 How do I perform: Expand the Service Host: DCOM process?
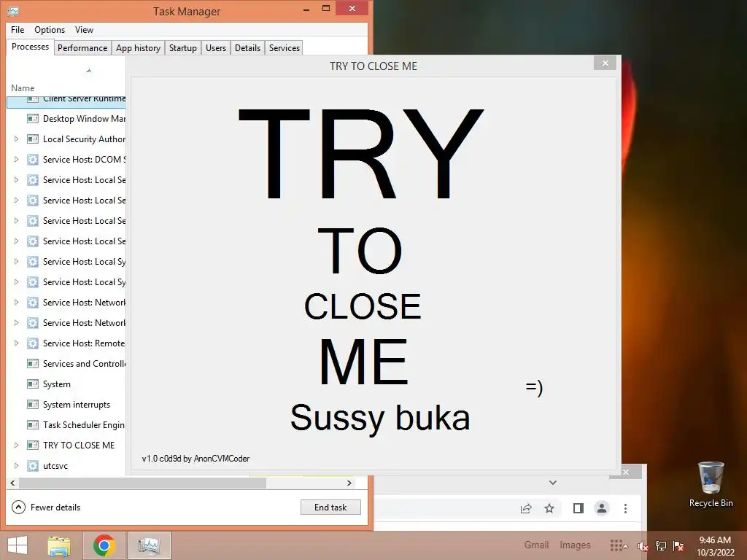(x=16, y=160)
